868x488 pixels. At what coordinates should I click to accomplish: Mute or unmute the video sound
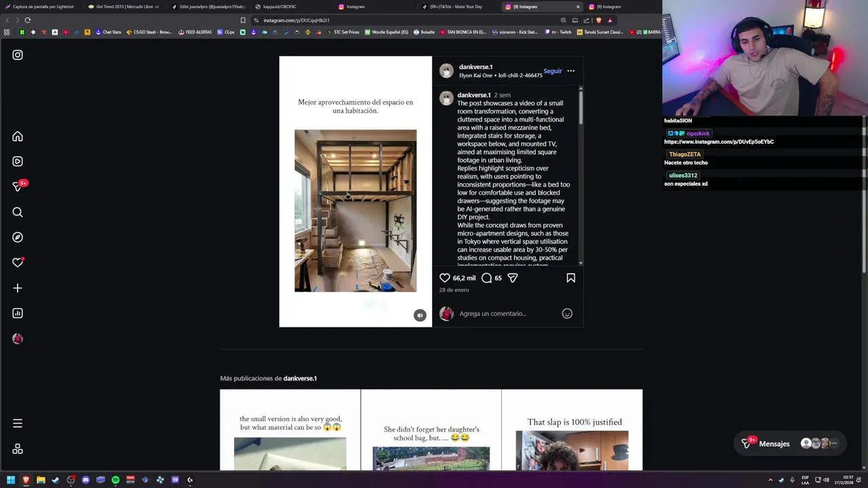point(420,315)
